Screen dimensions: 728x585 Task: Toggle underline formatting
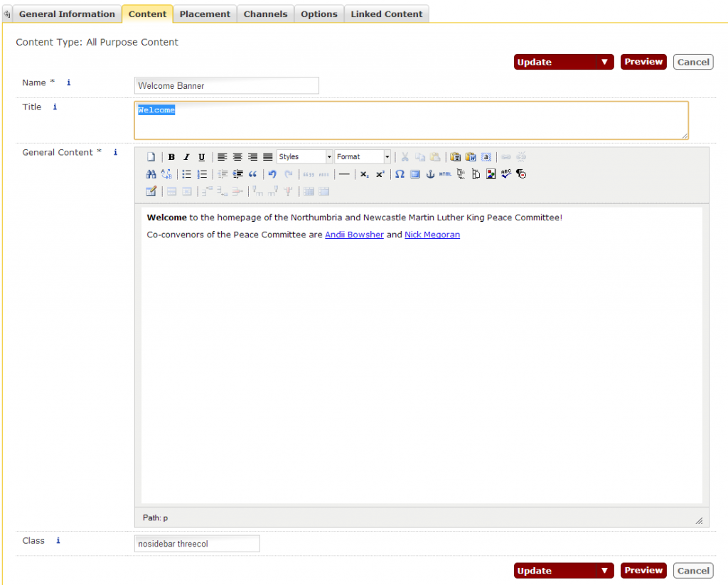pyautogui.click(x=202, y=157)
